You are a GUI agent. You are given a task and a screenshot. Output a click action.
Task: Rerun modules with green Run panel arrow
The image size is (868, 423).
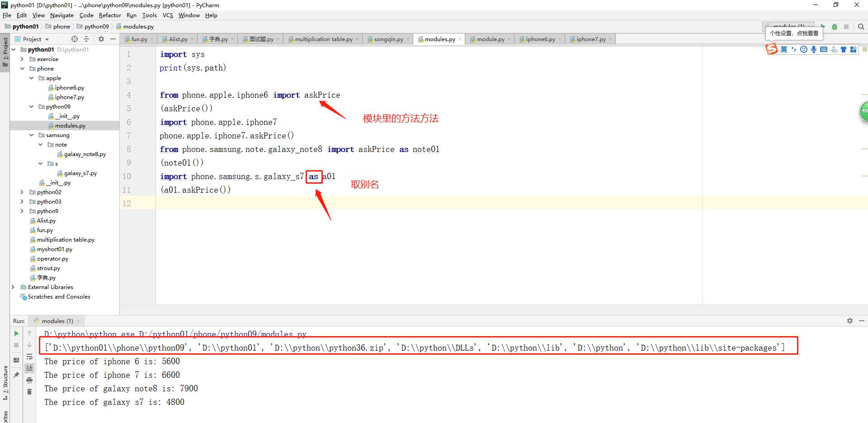click(16, 333)
